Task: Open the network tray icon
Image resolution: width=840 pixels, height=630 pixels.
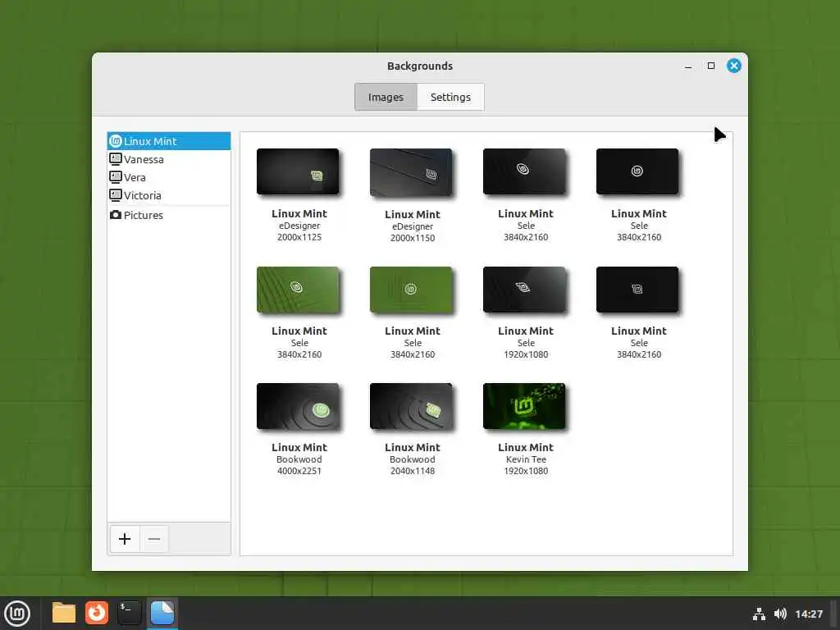Action: click(759, 614)
